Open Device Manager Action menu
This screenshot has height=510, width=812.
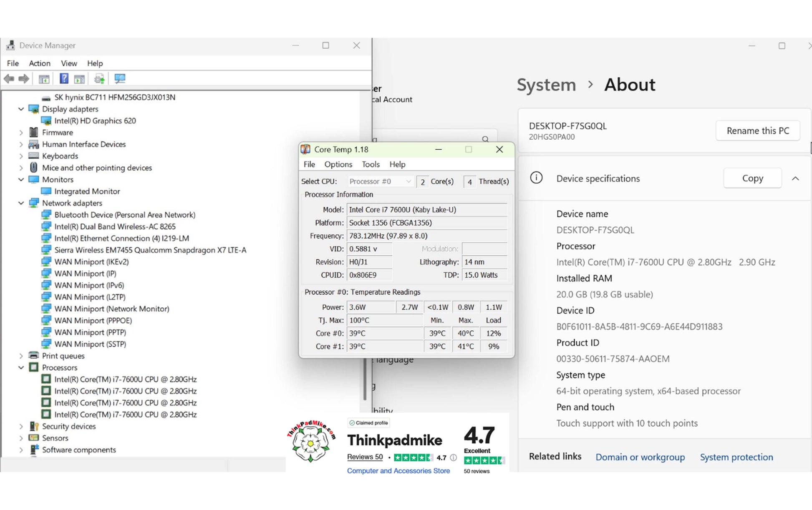click(x=40, y=63)
